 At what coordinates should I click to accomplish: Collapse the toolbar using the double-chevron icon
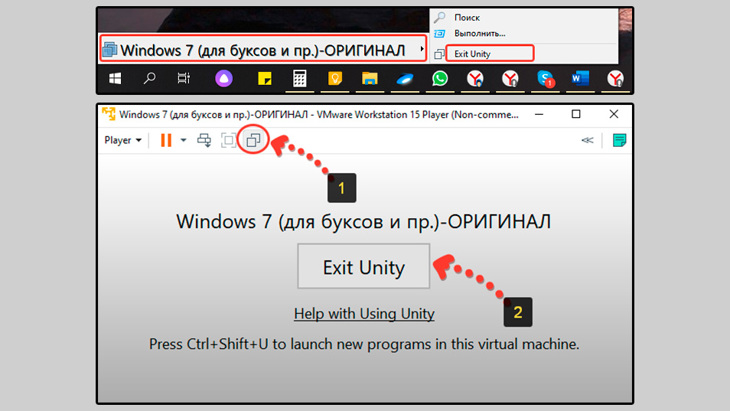(x=587, y=140)
